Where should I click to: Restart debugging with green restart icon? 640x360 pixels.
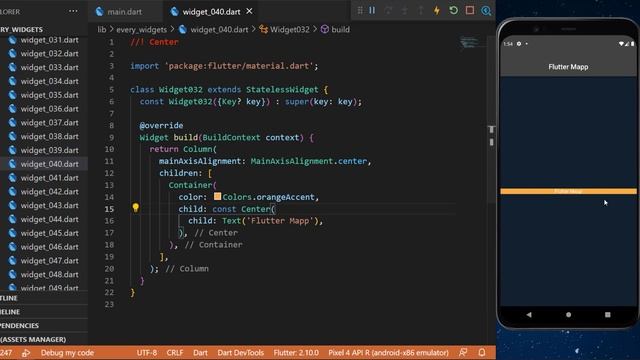(x=453, y=11)
